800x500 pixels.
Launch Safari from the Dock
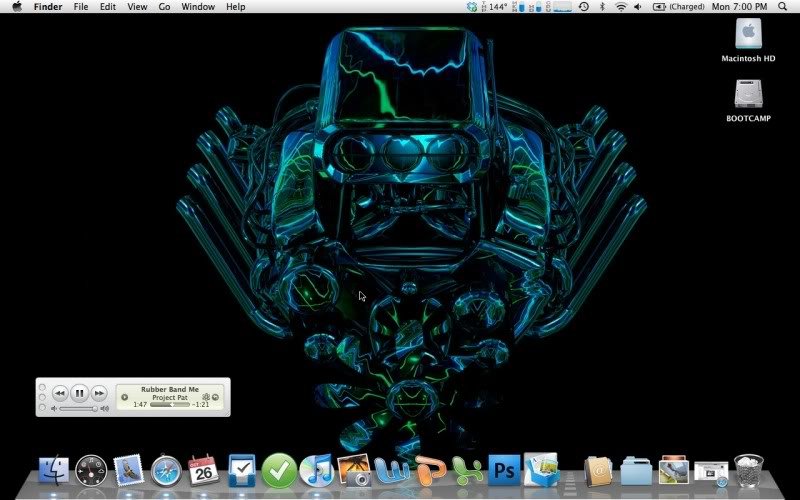tap(166, 470)
